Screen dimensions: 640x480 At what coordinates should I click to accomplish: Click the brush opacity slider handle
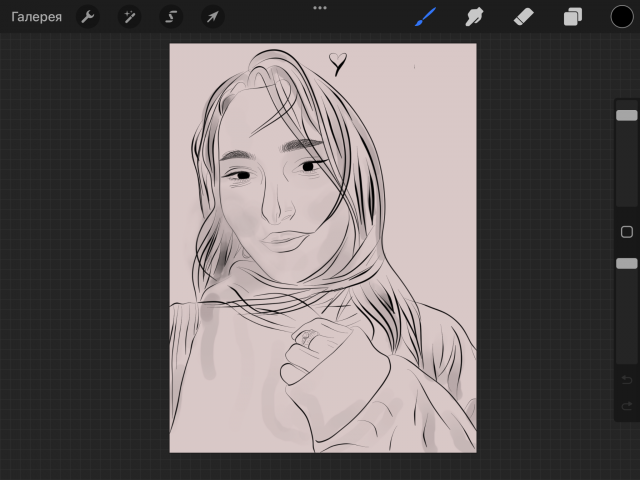[x=627, y=263]
